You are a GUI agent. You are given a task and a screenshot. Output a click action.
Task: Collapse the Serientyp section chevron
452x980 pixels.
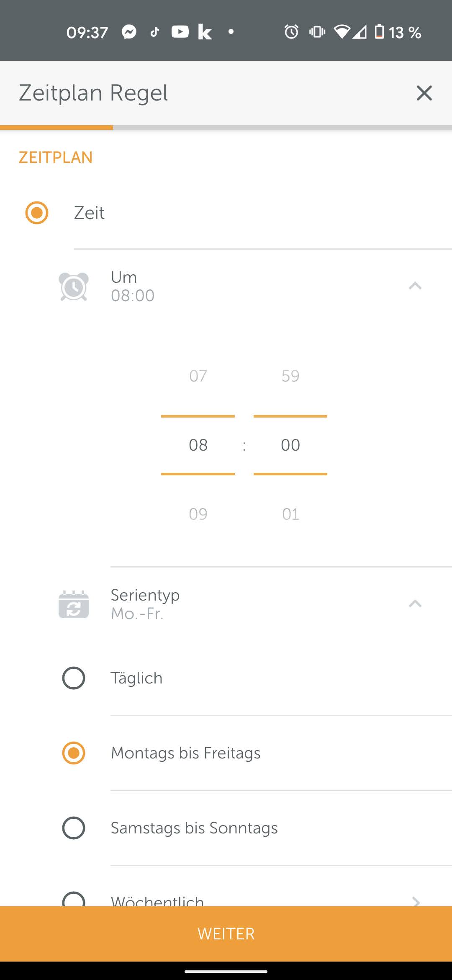click(x=415, y=603)
